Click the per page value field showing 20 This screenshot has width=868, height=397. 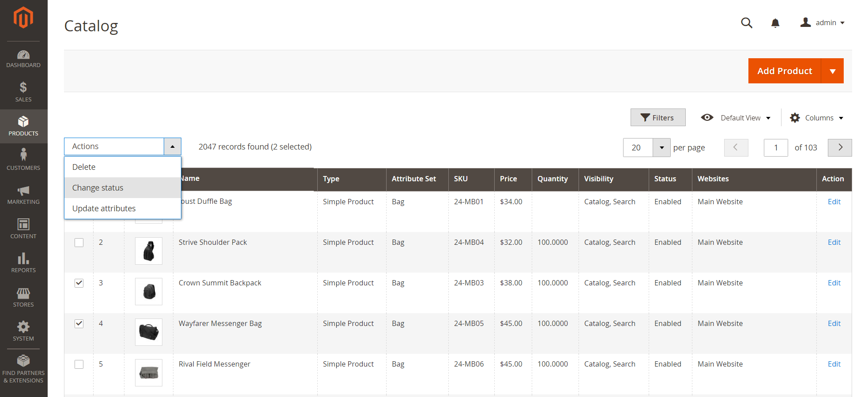pyautogui.click(x=638, y=148)
